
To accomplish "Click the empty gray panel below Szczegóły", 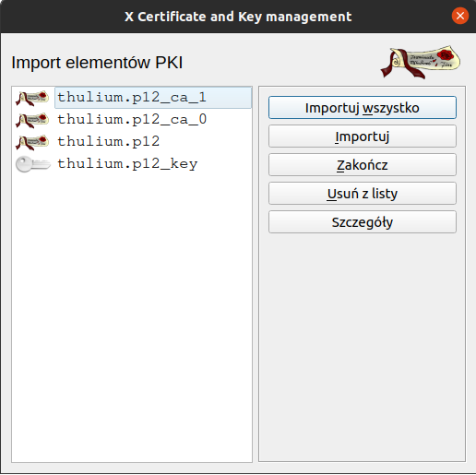I will click(363, 346).
